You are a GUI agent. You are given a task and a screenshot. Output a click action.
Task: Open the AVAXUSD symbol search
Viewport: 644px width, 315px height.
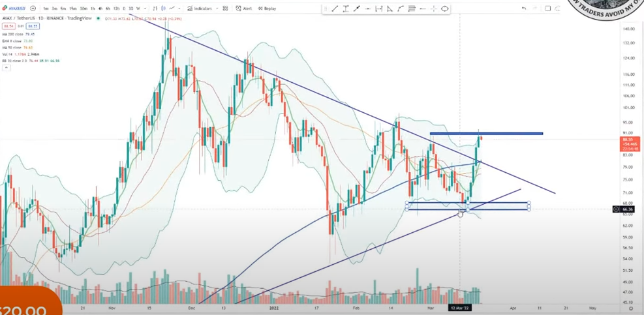point(14,8)
